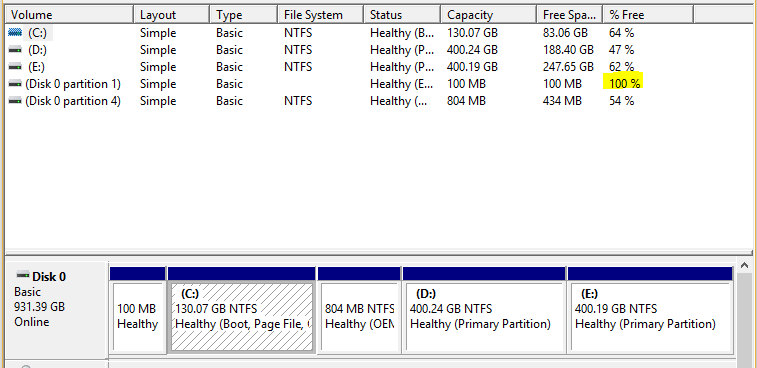
Task: Select the (D:) volume name in list
Action: [37, 50]
